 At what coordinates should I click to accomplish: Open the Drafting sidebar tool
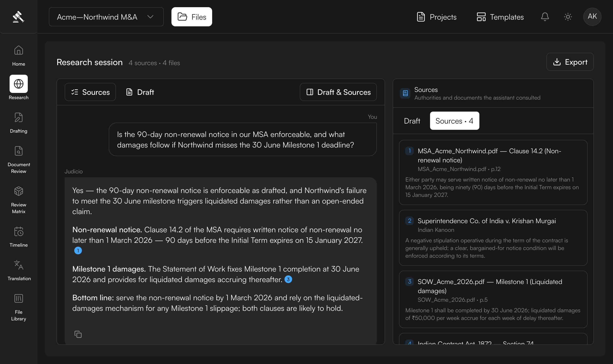(x=19, y=123)
